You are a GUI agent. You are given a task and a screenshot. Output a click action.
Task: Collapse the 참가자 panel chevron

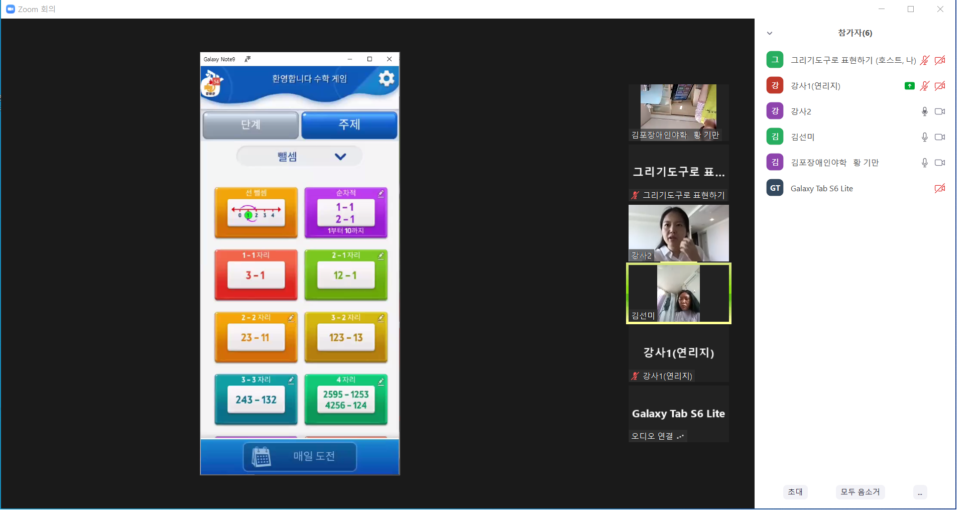tap(770, 33)
